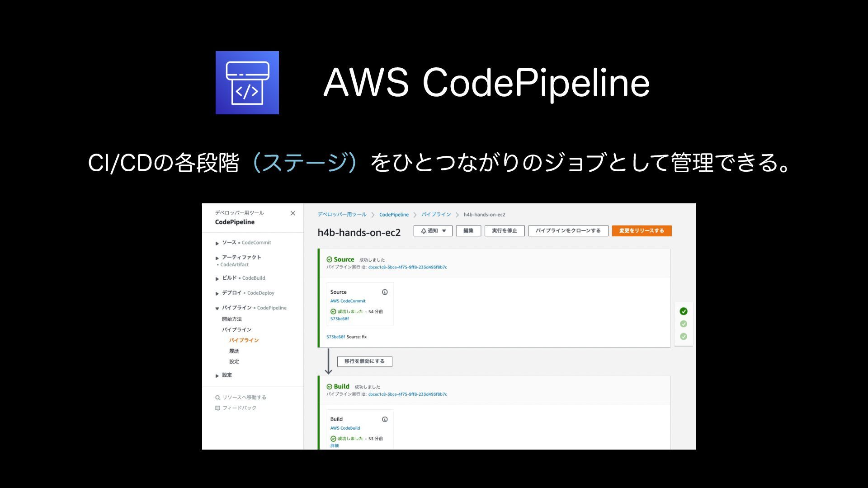Image resolution: width=868 pixels, height=488 pixels.
Task: Expand the 設定 section arrow
Action: click(x=217, y=375)
